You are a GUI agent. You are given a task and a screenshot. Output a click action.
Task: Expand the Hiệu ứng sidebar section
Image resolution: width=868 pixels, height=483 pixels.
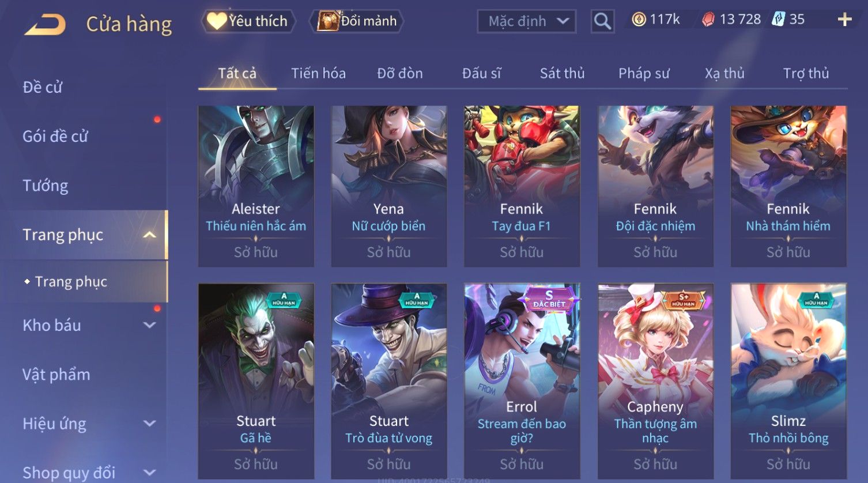[149, 424]
